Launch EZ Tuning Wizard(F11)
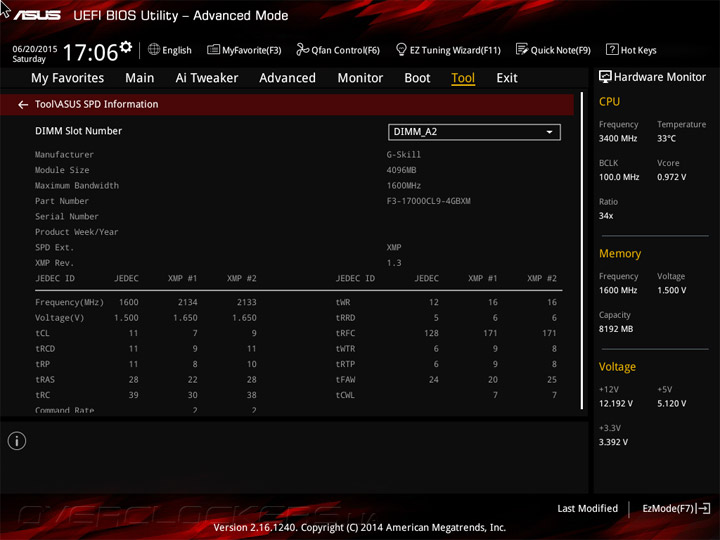 point(448,50)
